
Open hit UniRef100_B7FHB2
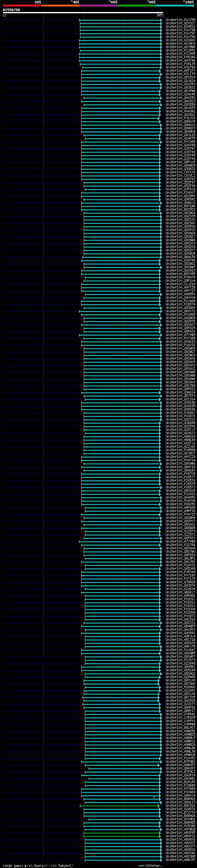(x=180, y=761)
